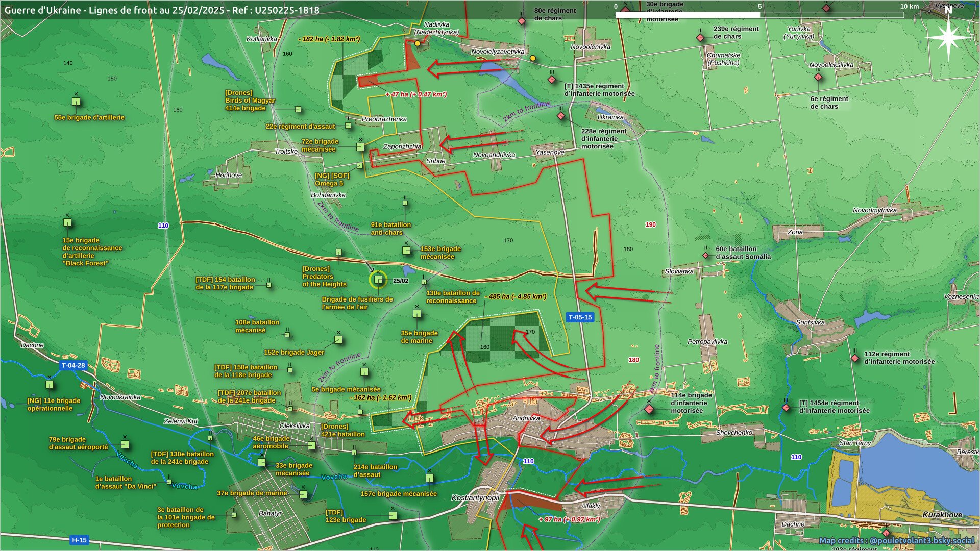Open the Map credits pouletvolant3.bsky.social link

[x=896, y=540]
